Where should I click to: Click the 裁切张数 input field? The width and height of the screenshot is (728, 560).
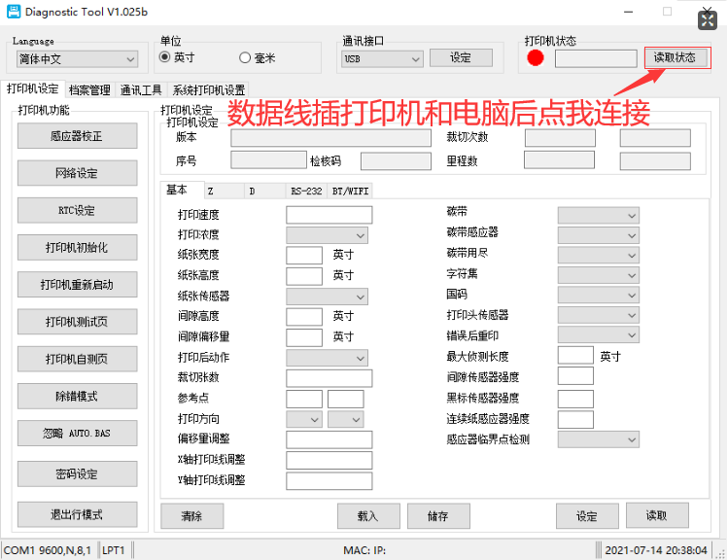pyautogui.click(x=329, y=378)
